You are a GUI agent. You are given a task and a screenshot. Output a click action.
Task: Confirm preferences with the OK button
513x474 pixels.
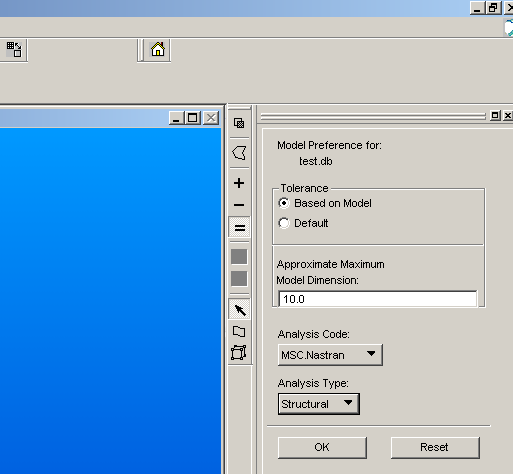pos(322,447)
